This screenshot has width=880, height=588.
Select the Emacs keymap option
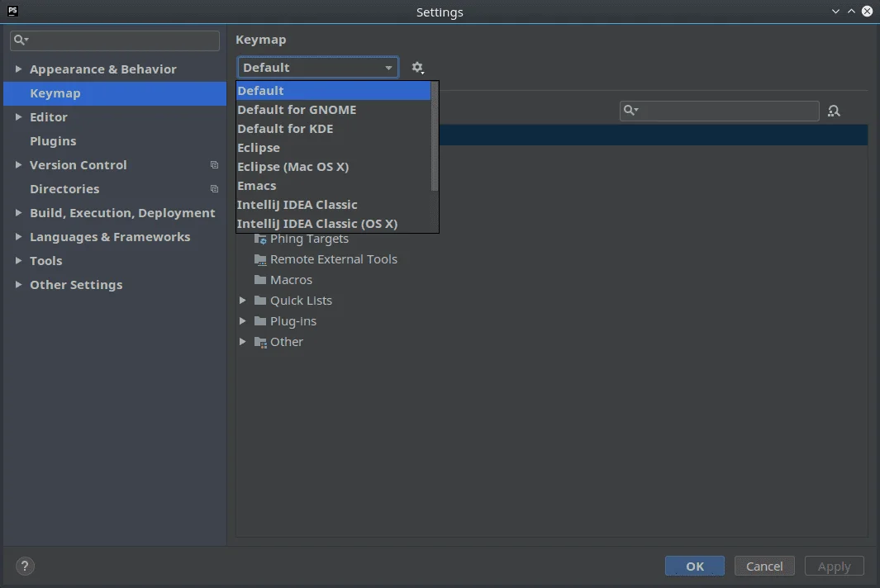pyautogui.click(x=257, y=185)
